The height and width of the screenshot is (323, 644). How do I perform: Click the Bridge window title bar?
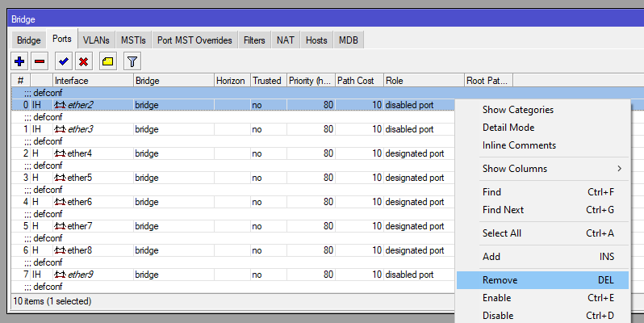(x=326, y=19)
